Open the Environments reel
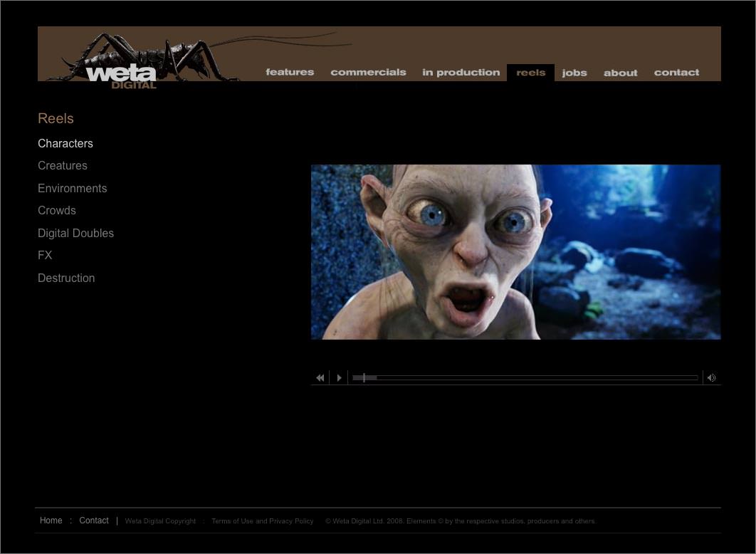 coord(73,188)
